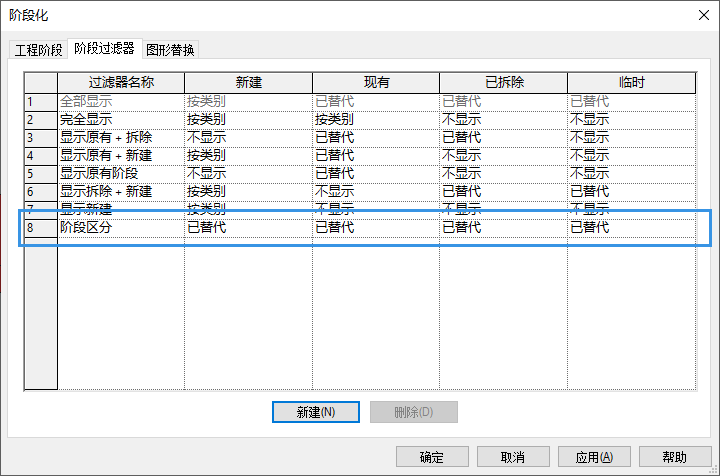
Task: Click 临时 cell of 全部显示 row
Action: 632,102
